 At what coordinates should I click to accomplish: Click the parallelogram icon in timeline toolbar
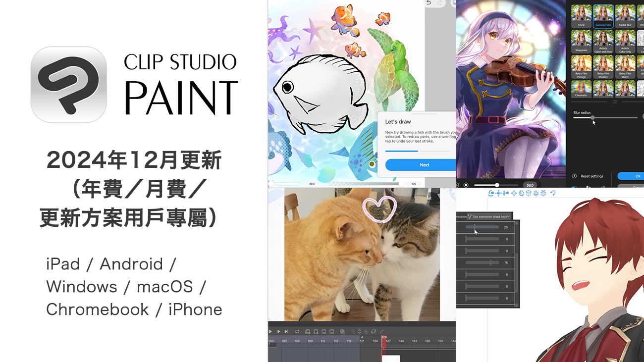tap(374, 331)
